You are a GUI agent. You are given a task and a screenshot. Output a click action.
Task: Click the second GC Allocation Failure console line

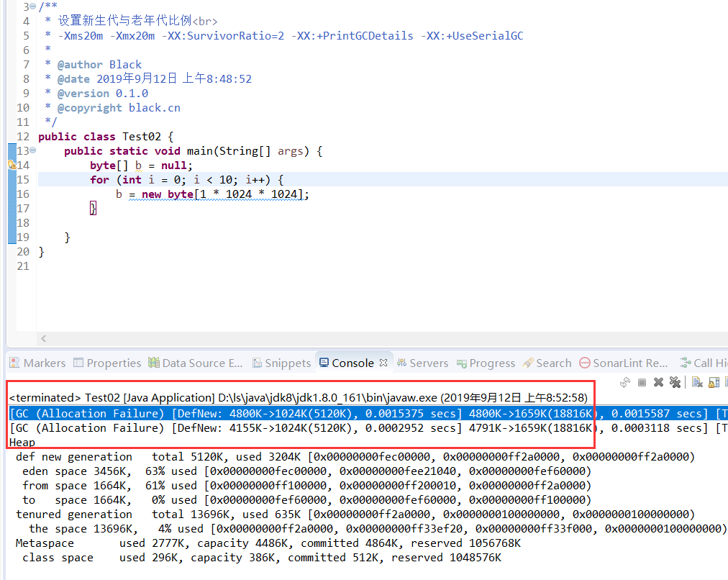pos(368,427)
